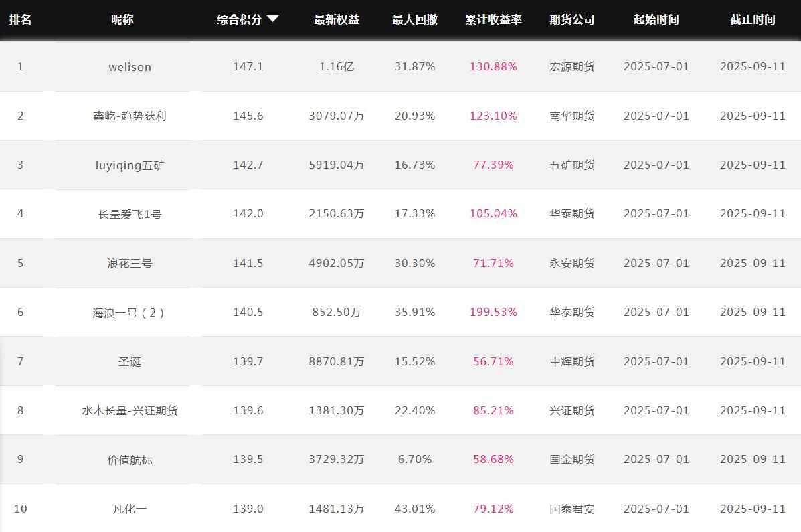
Task: Open 海浪一号（2） trader entry
Action: pos(130,313)
